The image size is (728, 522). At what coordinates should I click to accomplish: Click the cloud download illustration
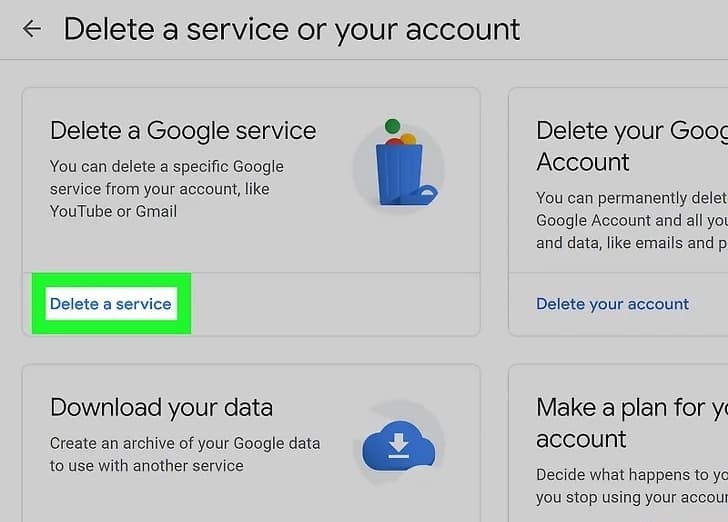tap(399, 446)
